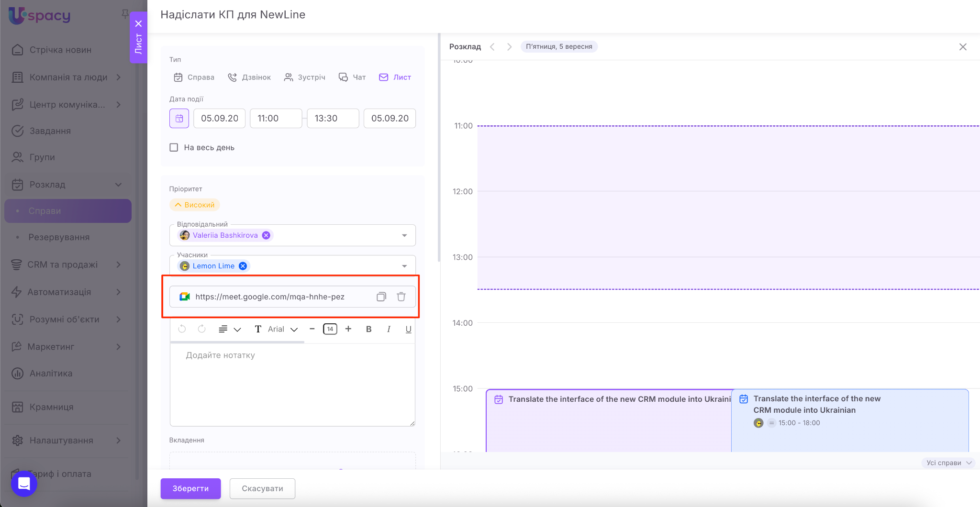Increase font size with plus icon

coord(348,329)
